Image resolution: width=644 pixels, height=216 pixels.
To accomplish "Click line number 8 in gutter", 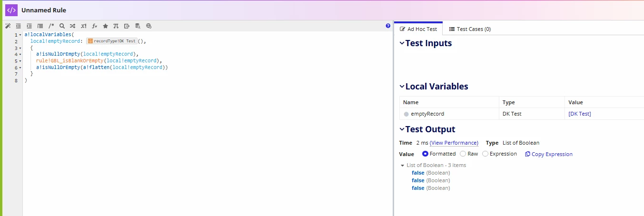I will click(x=16, y=80).
